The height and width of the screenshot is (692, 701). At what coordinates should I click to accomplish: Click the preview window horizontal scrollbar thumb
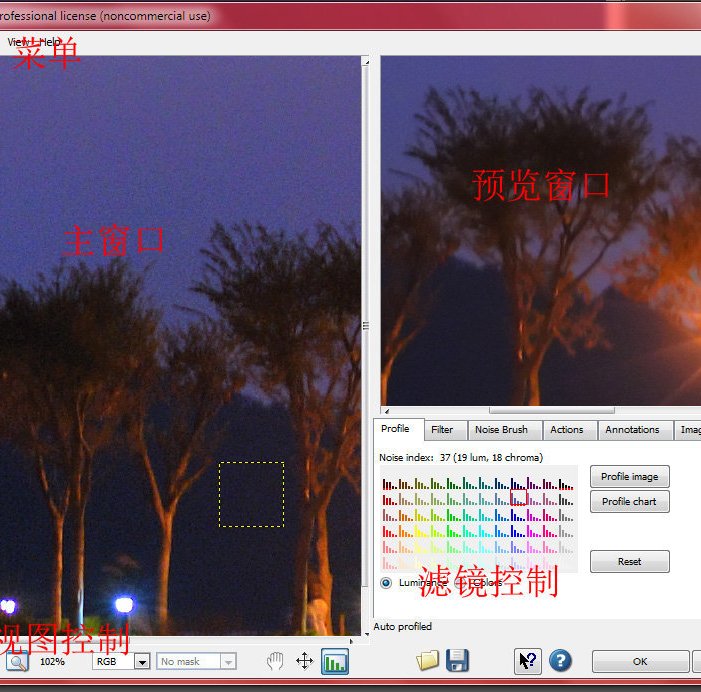coord(552,410)
